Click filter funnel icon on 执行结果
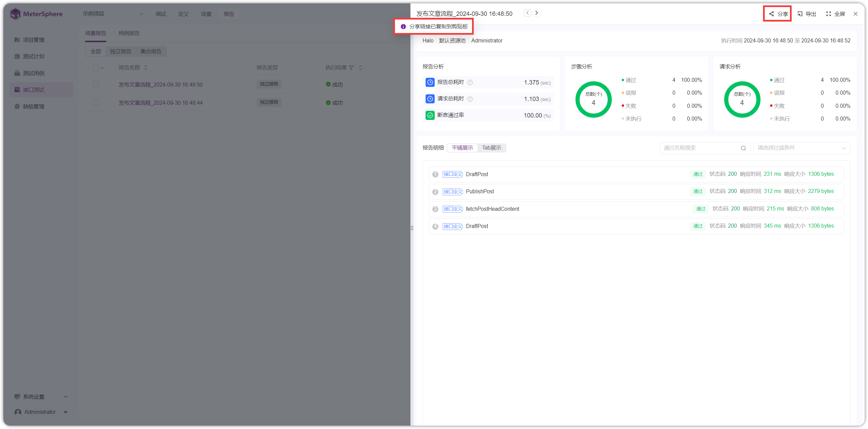The height and width of the screenshot is (429, 868). click(351, 68)
